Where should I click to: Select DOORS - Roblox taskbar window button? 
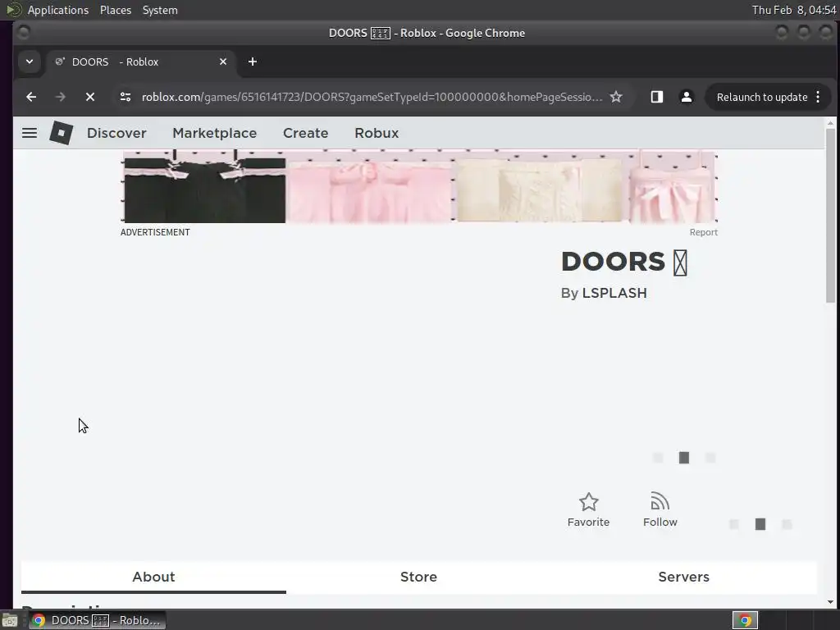[97, 620]
